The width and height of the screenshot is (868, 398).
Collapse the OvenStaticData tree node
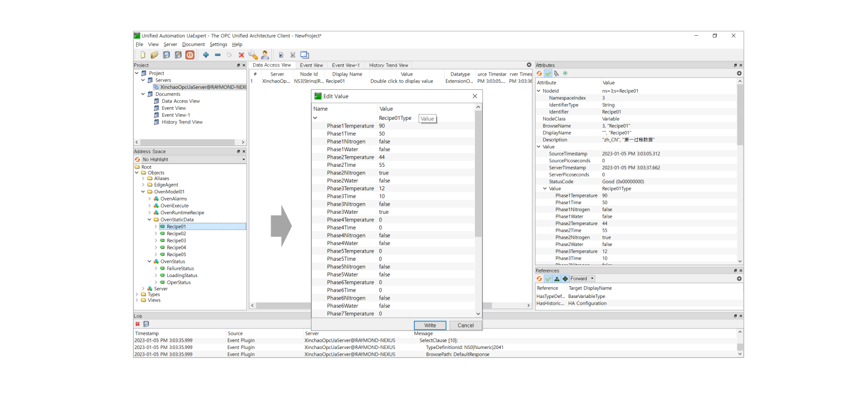click(150, 220)
